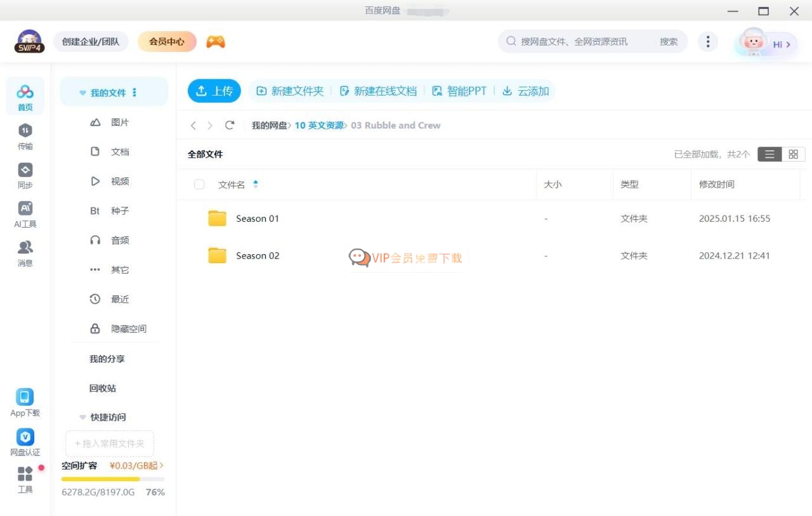Open the 消息 messages sidebar icon
The height and width of the screenshot is (516, 812).
coord(25,253)
